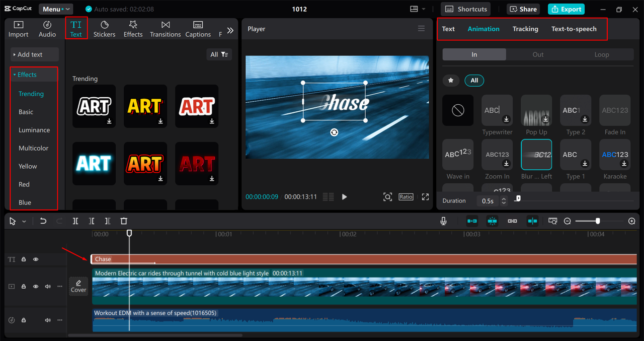
Task: Open the Player panel hamburger menu
Action: (422, 29)
